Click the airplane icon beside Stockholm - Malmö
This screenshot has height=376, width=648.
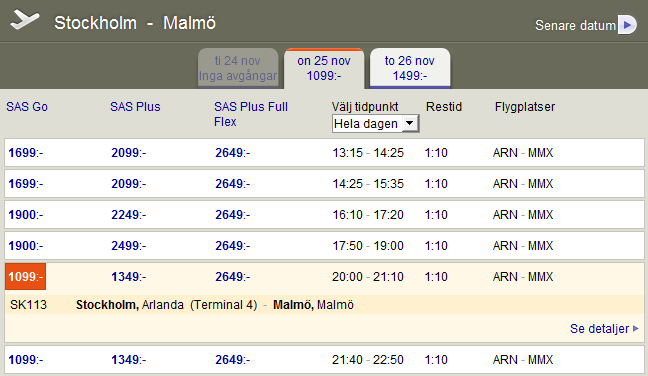(x=25, y=20)
